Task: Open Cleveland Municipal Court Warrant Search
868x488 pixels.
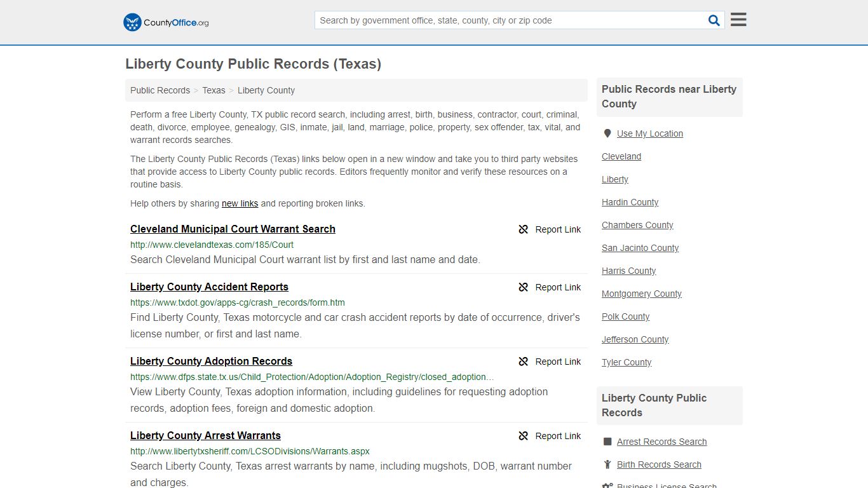Action: [233, 229]
